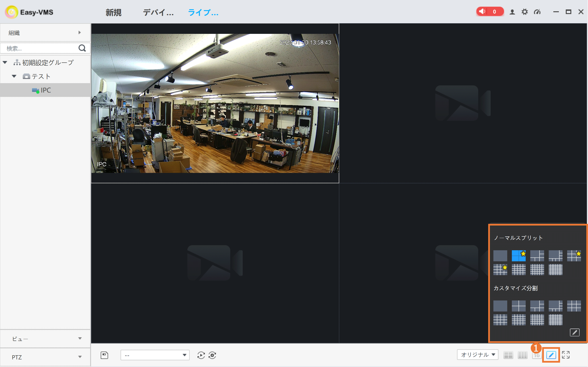588x367 pixels.
Task: Choose the 8-window layout under ノーマルスプリット
Action: coord(555,256)
